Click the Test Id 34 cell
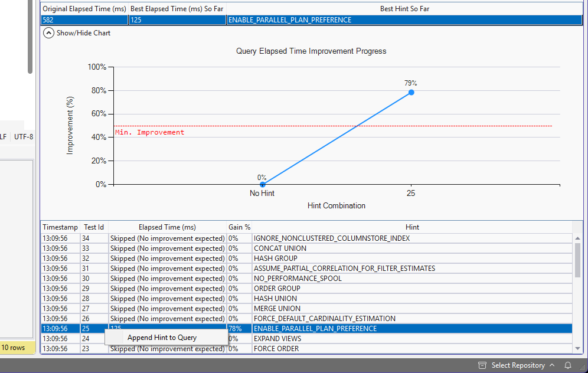 pos(94,238)
